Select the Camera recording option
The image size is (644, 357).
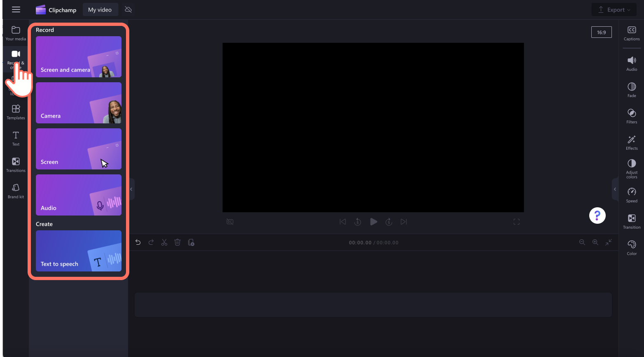point(79,103)
